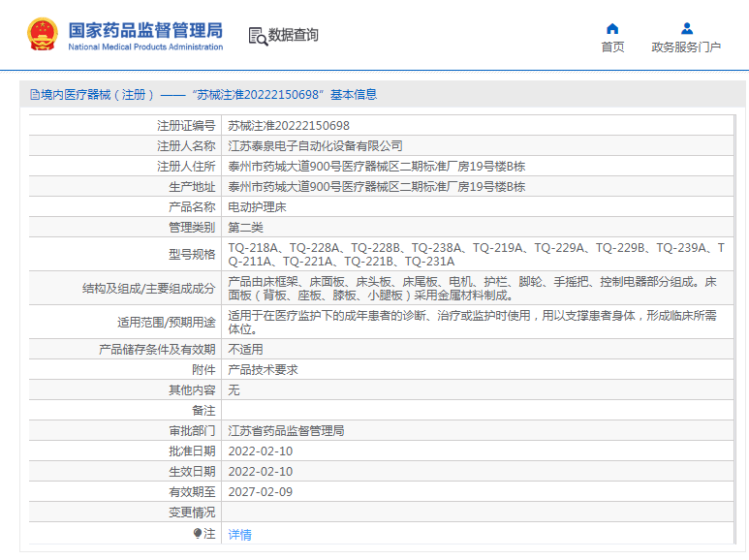This screenshot has height=560, width=749.
Task: Click the 管理类别 label
Action: coord(192,228)
